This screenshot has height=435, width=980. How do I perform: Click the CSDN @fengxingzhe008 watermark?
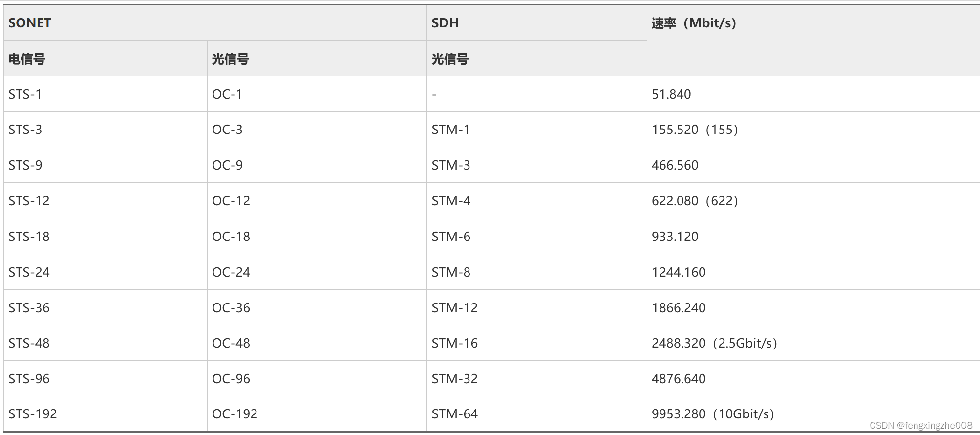point(920,425)
